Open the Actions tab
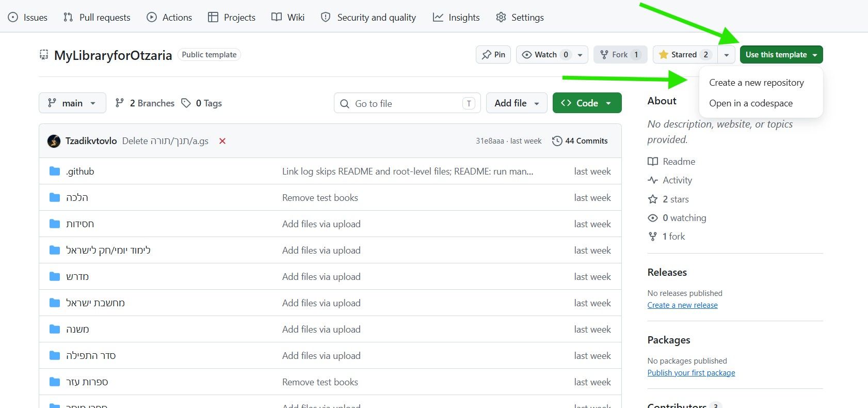 pyautogui.click(x=169, y=17)
